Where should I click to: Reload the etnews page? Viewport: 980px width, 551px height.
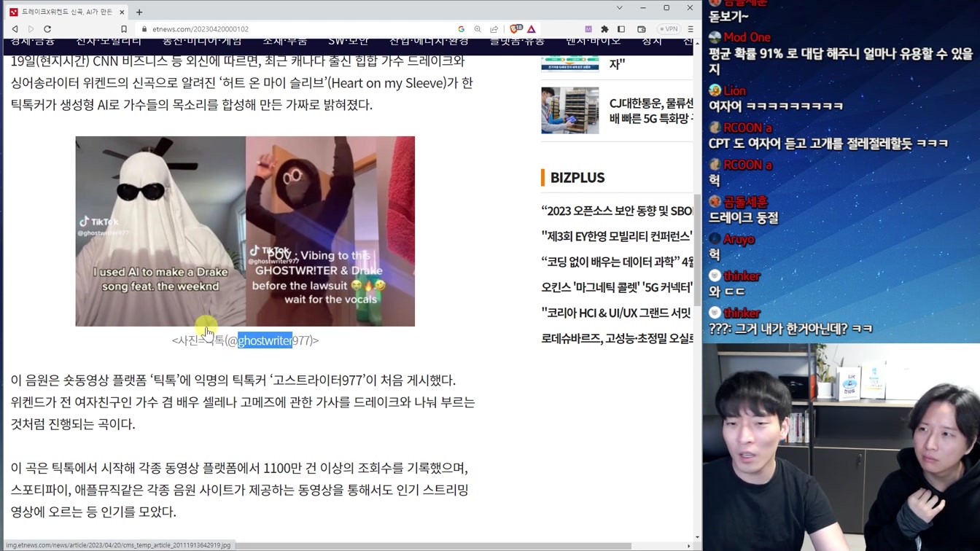(47, 29)
